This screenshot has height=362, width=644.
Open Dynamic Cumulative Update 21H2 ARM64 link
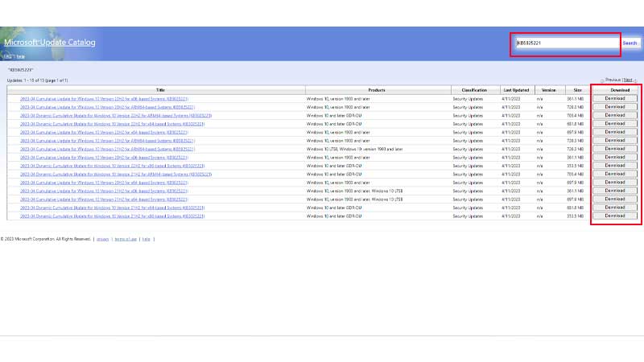click(x=116, y=175)
